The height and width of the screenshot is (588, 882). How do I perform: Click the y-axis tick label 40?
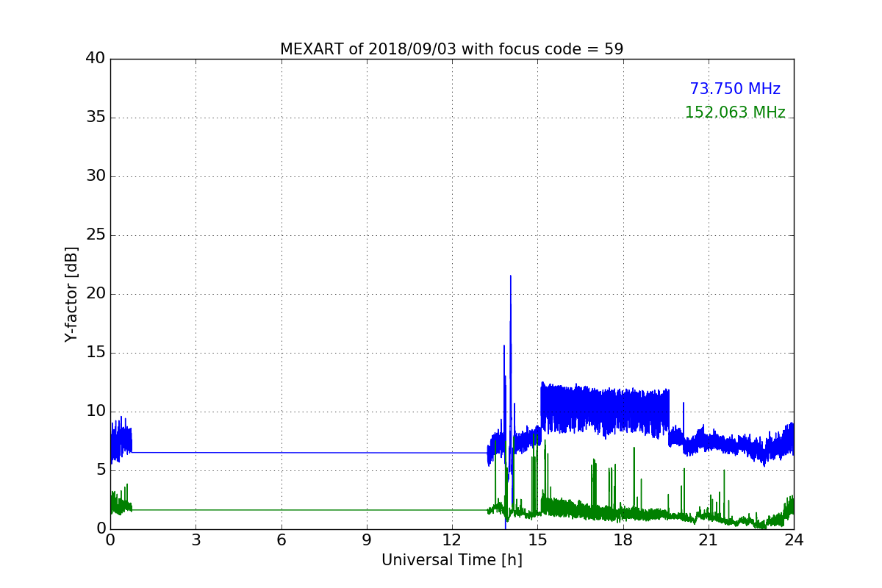click(x=95, y=59)
